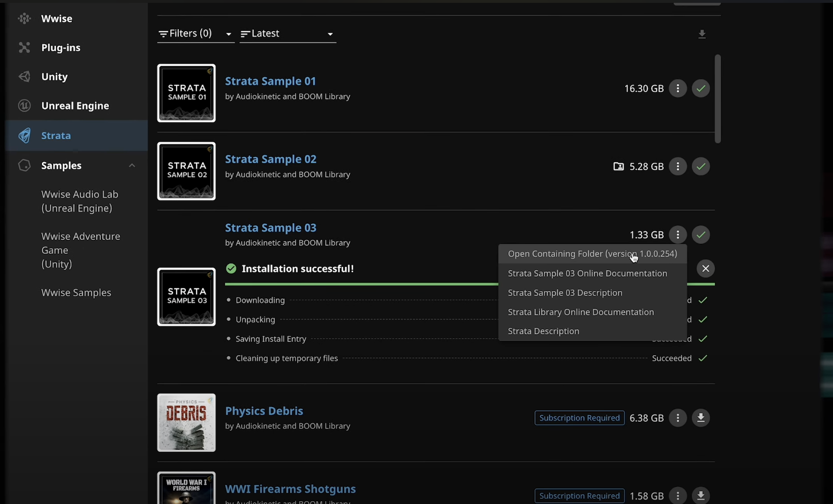Click the 'Unpacking' step text
833x504 pixels.
[255, 320]
